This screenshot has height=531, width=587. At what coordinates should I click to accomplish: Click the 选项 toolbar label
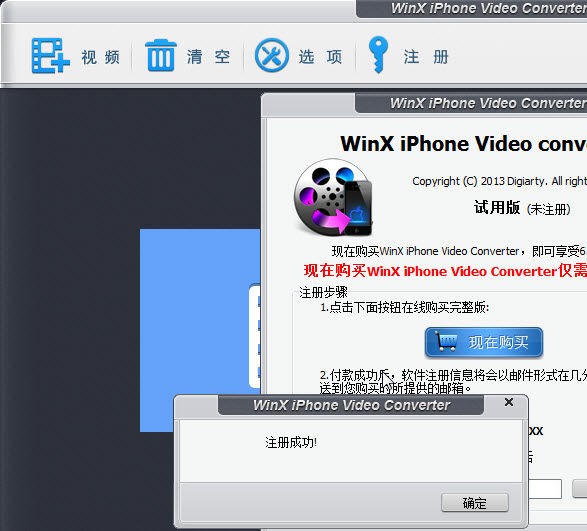(x=320, y=57)
